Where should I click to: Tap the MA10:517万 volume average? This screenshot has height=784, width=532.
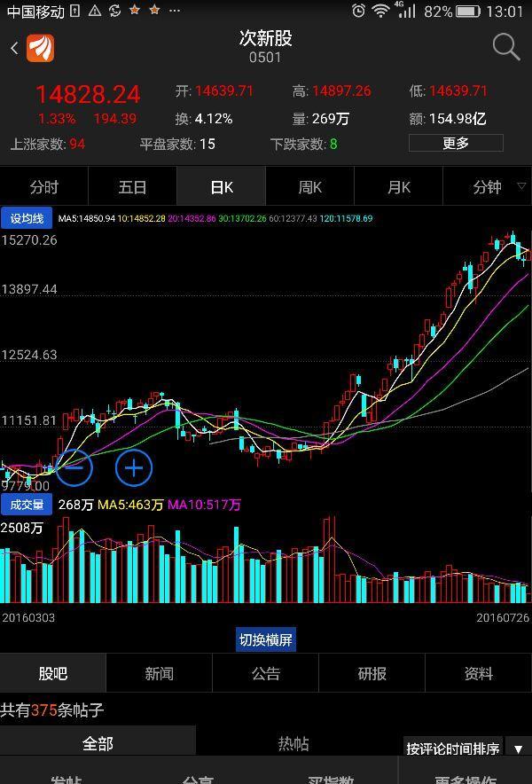coord(204,505)
